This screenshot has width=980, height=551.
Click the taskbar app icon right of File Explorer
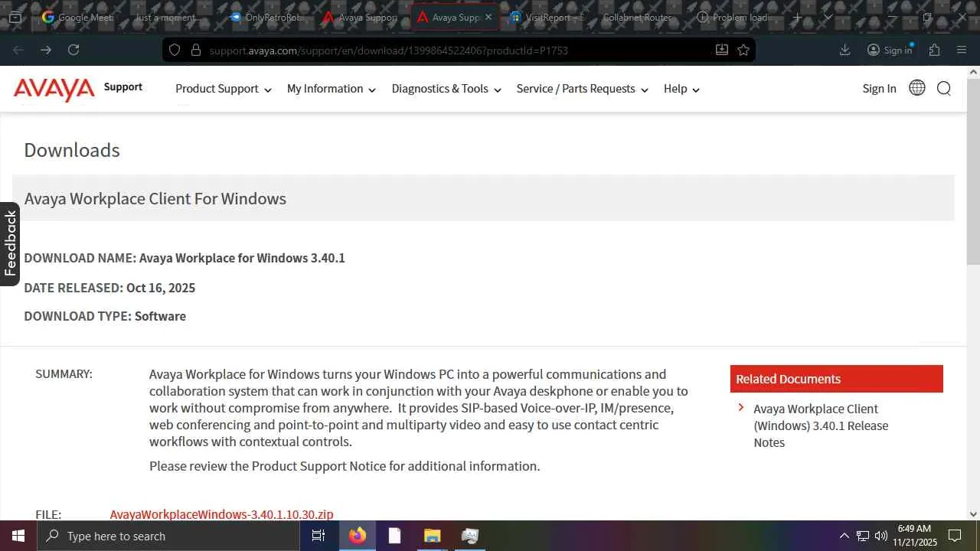tap(469, 536)
